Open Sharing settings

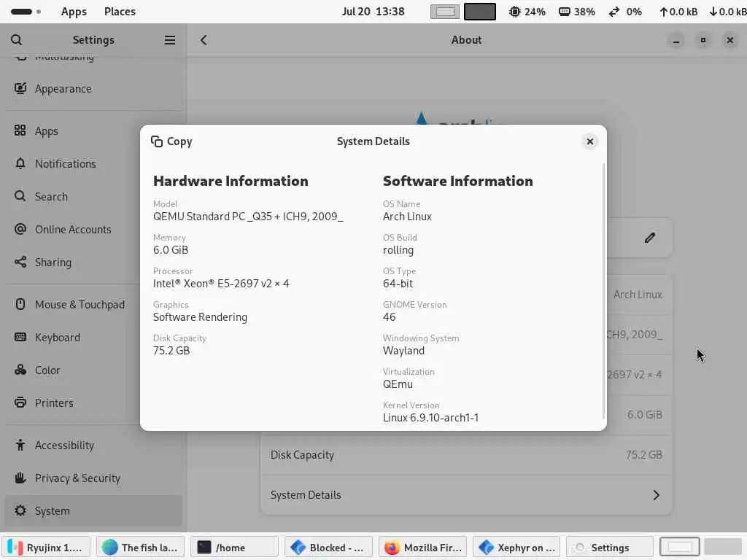[93, 262]
